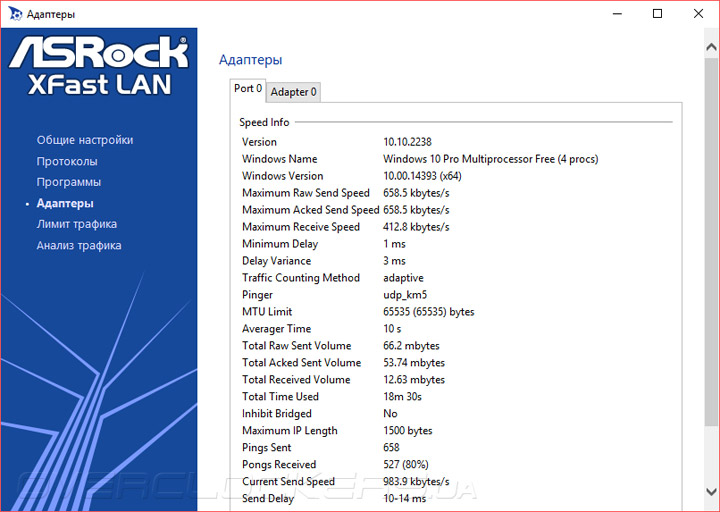Click the Speed Info group label
This screenshot has height=512, width=720.
[264, 123]
